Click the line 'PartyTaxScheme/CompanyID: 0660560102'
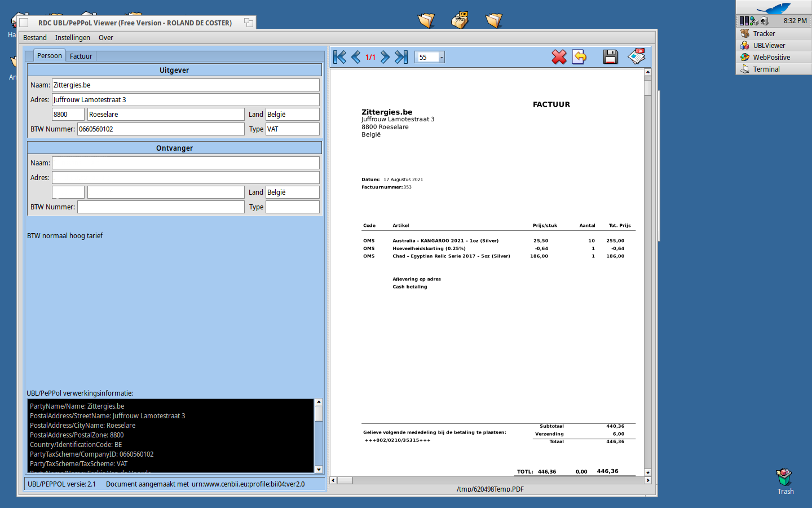 click(x=92, y=454)
